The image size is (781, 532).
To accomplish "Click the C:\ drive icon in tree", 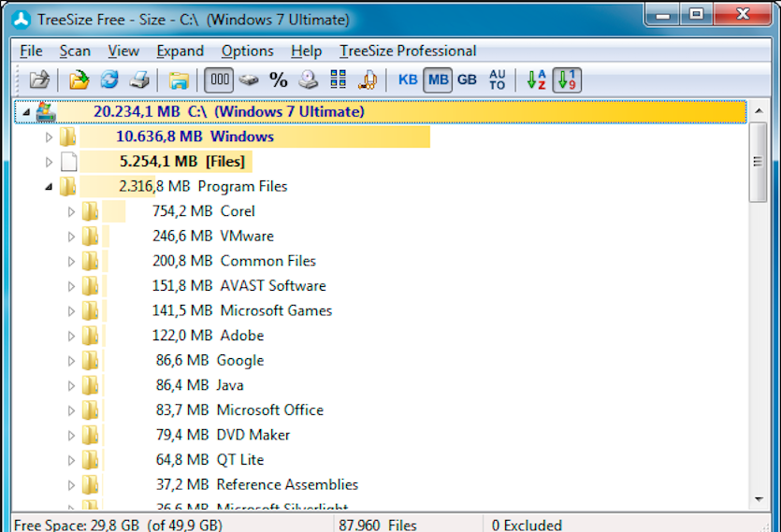I will point(45,112).
